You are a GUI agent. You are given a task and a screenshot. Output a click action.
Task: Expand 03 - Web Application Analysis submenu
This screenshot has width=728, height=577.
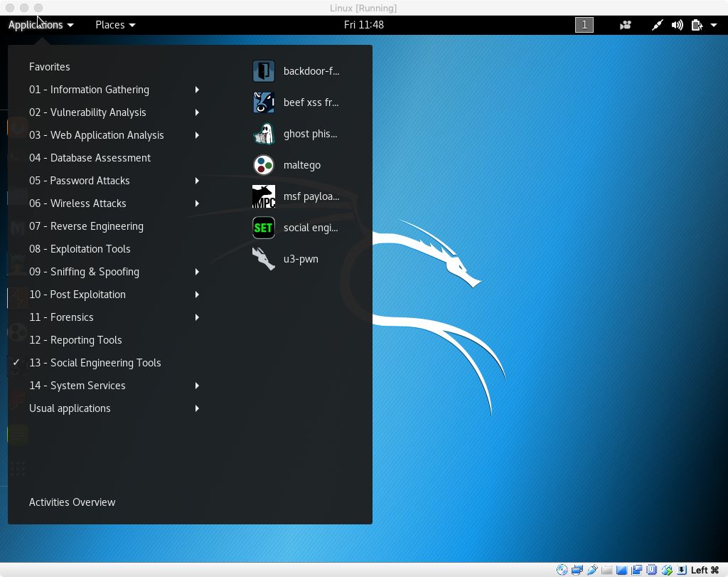pos(114,135)
